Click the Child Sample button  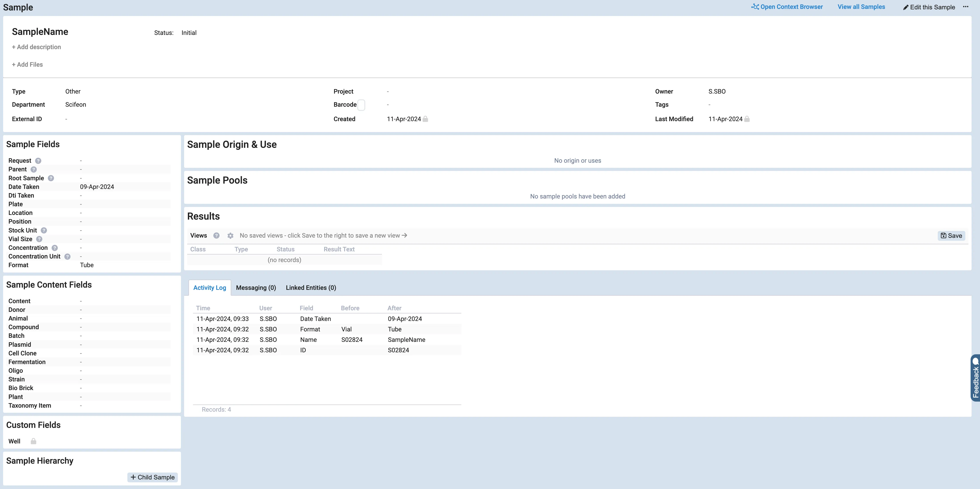pyautogui.click(x=153, y=477)
